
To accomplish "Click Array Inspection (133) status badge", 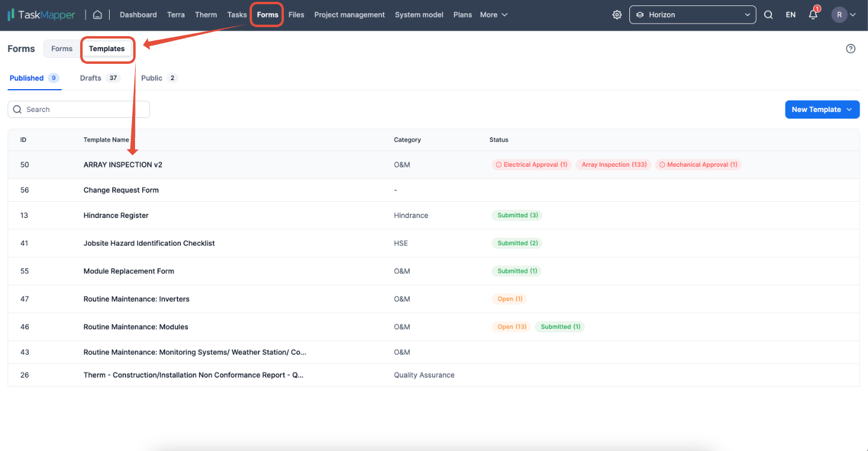I will coord(614,164).
